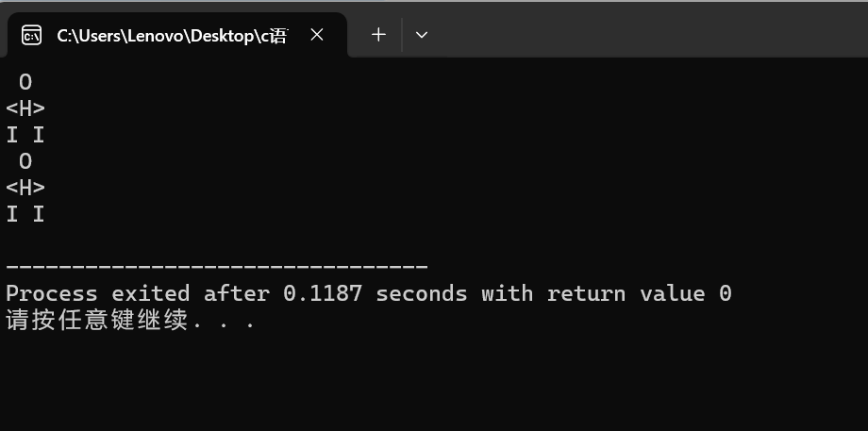Select the C:\Users\Lenovo\Desktop\c语 tab title
Screen dimensions: 868x431
(172, 36)
